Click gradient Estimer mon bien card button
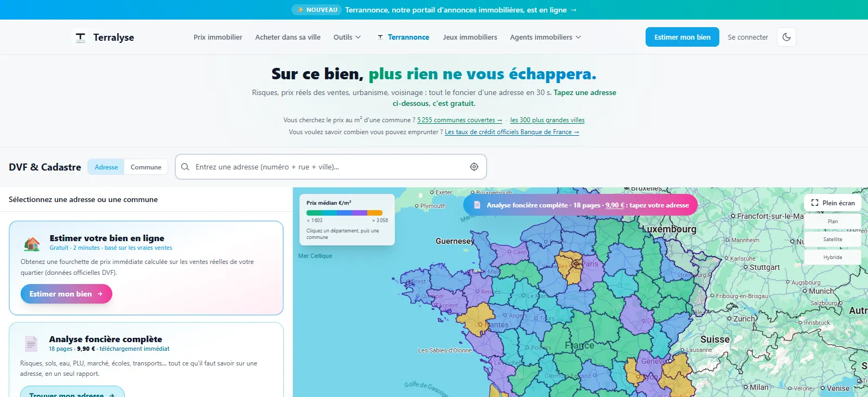The image size is (868, 397). (x=66, y=294)
